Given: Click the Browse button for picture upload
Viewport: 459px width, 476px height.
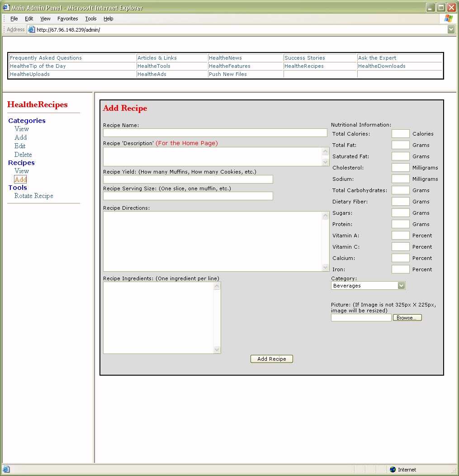Looking at the screenshot, I should click(x=407, y=318).
